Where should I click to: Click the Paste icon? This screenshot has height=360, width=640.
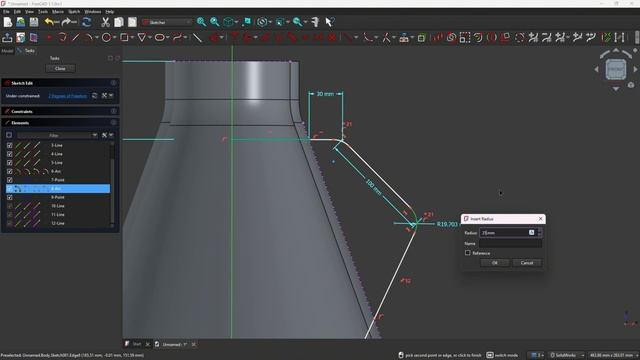[132, 22]
